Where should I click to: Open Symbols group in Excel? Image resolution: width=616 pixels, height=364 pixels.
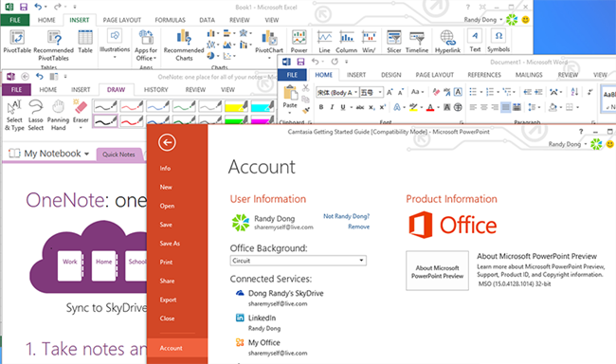coord(498,42)
